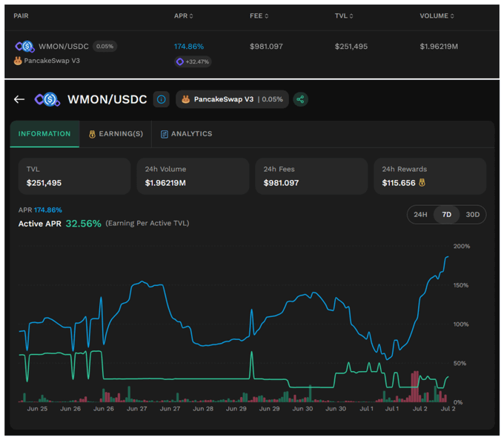Viewport: 504px width, 440px height.
Task: Click the reward coin icon beside $115.656
Action: click(422, 183)
